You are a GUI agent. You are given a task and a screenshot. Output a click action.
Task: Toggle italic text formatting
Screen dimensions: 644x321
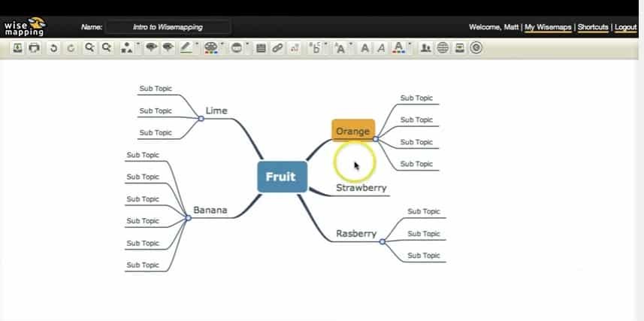click(x=381, y=48)
